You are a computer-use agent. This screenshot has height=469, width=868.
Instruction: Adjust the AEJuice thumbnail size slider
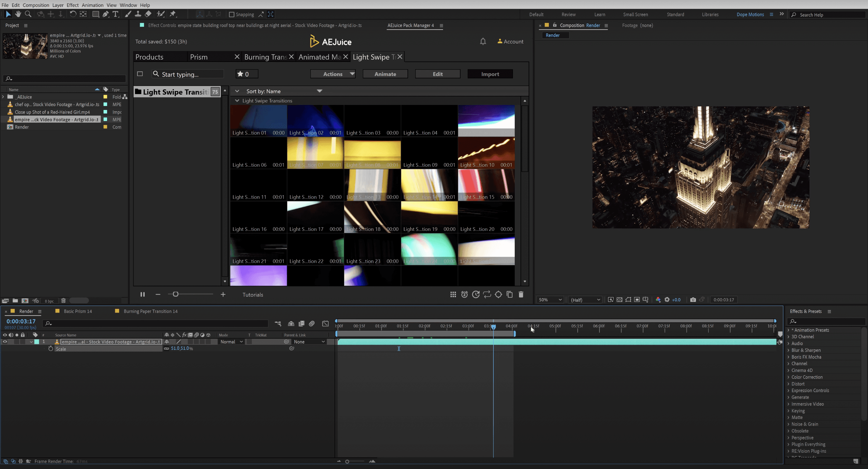(x=175, y=294)
